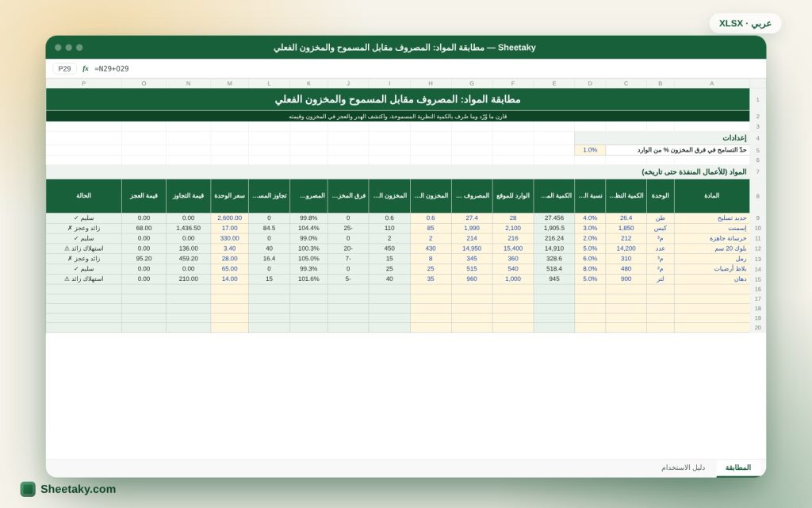Image resolution: width=812 pixels, height=508 pixels.
Task: Select the cell with value 15,400
Action: click(513, 248)
